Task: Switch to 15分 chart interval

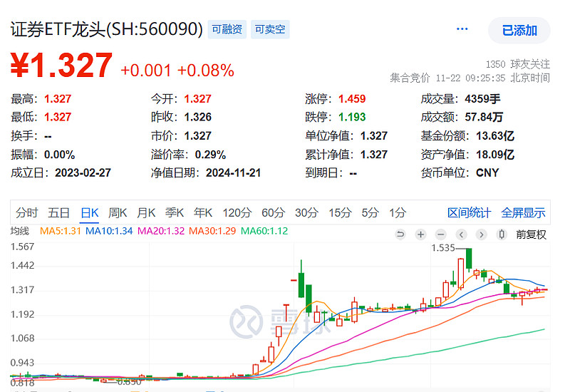Action: (341, 212)
